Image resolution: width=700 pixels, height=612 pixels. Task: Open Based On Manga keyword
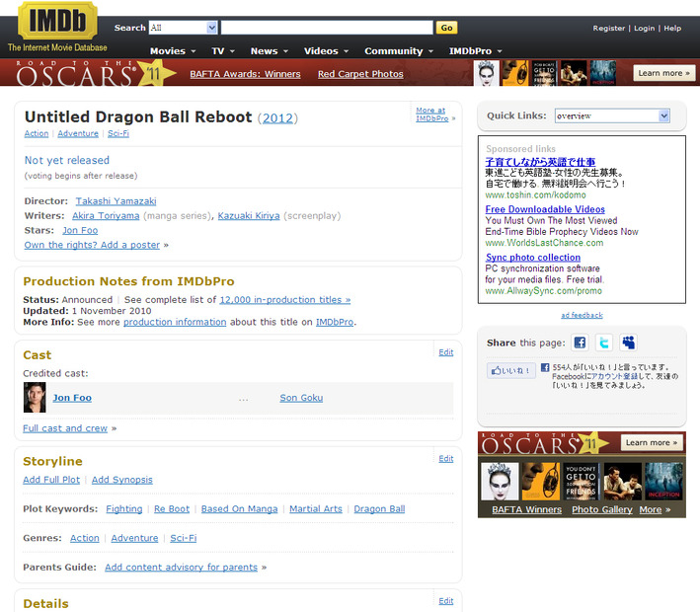coord(239,509)
